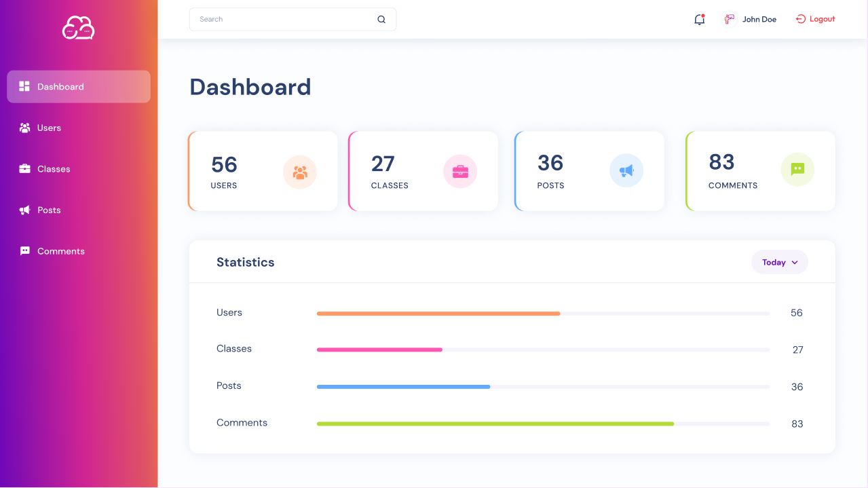868x488 pixels.
Task: Click the Dashboard sidebar icon
Action: (x=24, y=86)
